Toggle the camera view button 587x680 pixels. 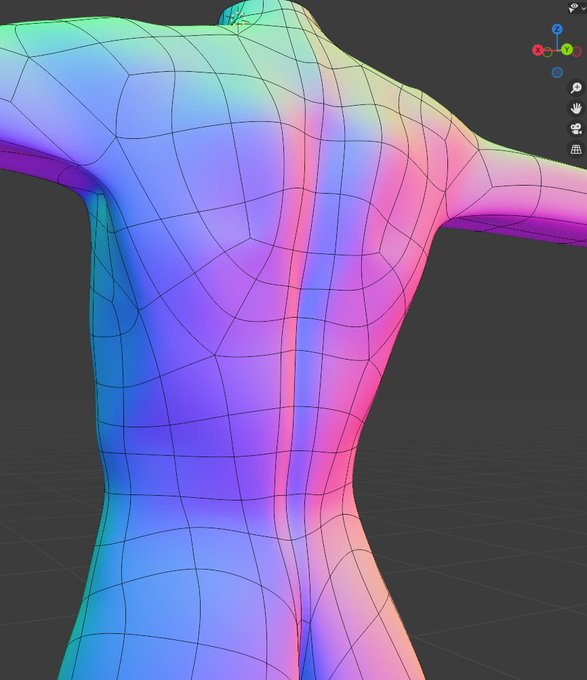(576, 128)
